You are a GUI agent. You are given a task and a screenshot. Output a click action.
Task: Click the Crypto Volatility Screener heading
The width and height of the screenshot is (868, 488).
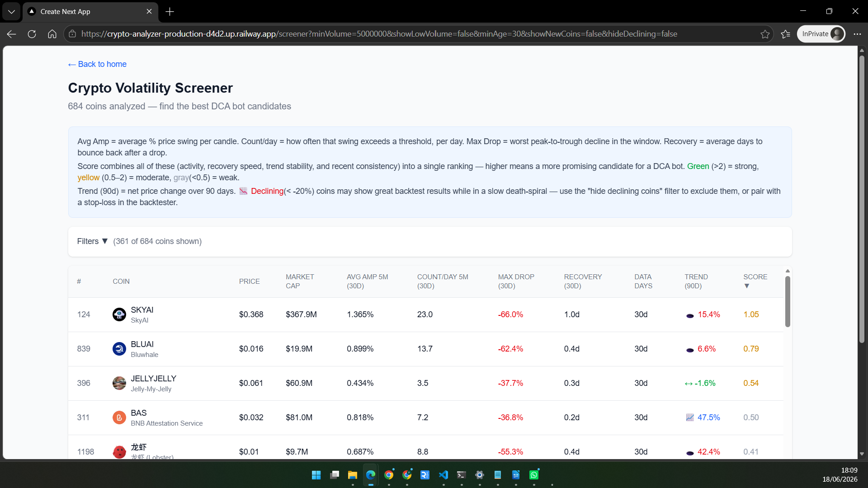(150, 88)
